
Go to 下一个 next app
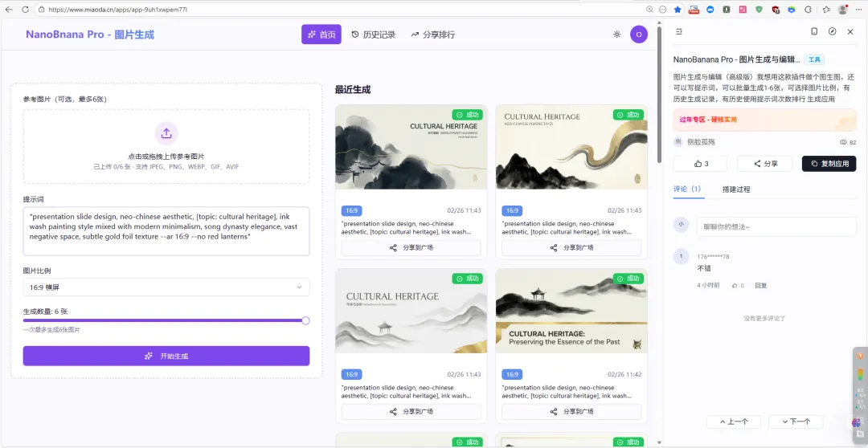(x=796, y=422)
